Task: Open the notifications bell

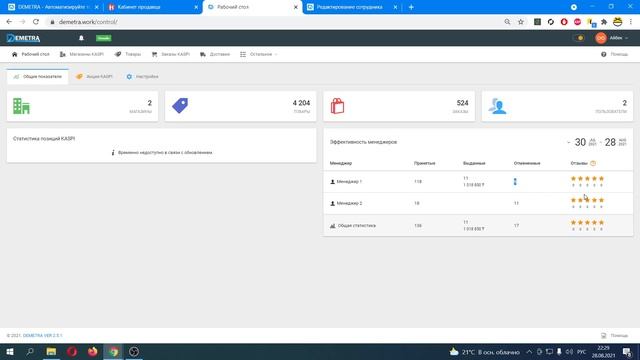Action: pos(81,38)
